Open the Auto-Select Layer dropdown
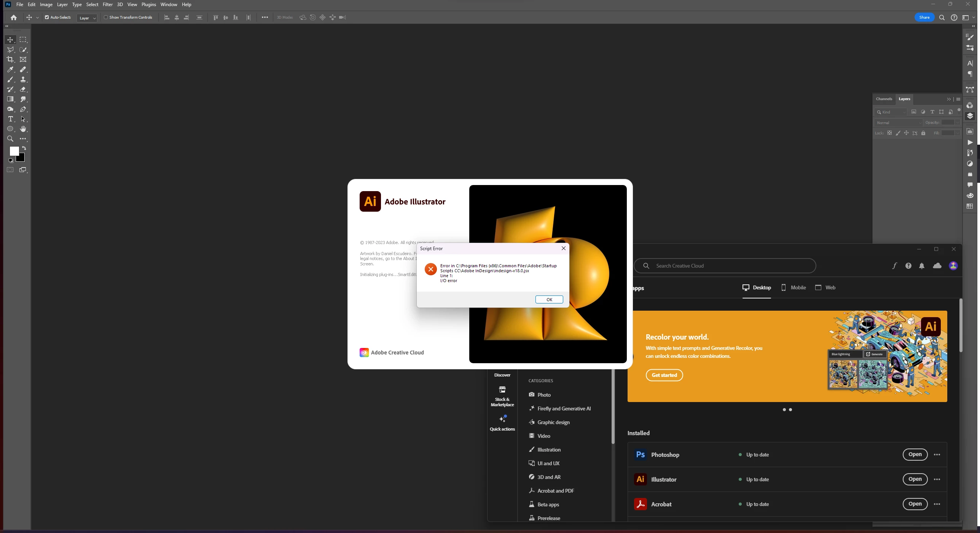 click(x=87, y=18)
